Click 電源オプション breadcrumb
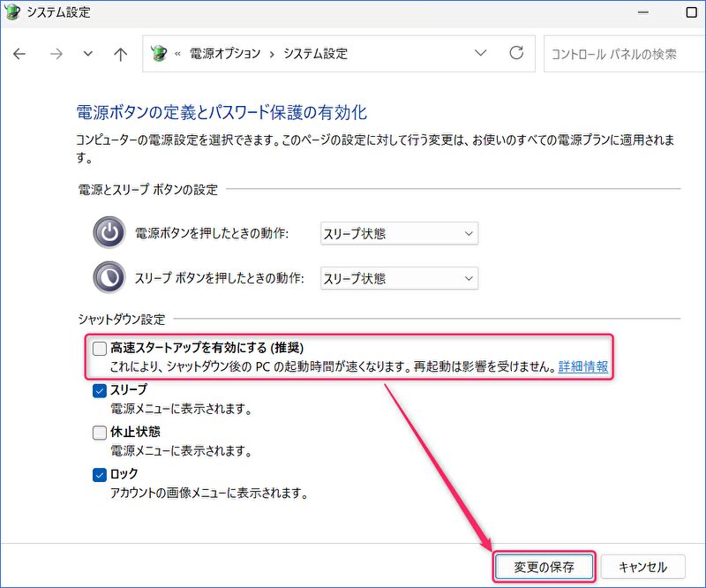This screenshot has height=588, width=706. click(x=225, y=54)
